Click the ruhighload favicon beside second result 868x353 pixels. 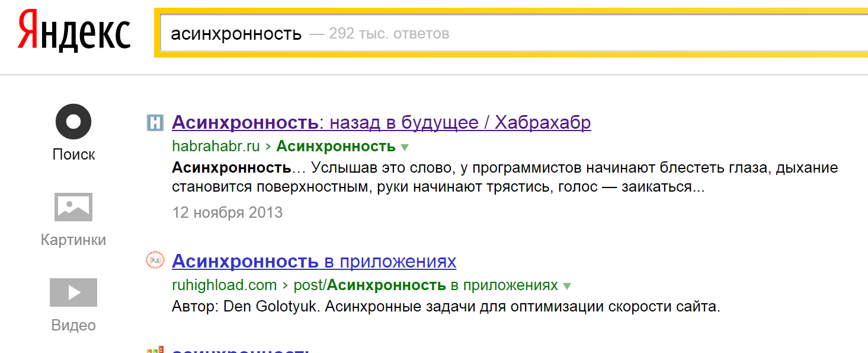(155, 260)
